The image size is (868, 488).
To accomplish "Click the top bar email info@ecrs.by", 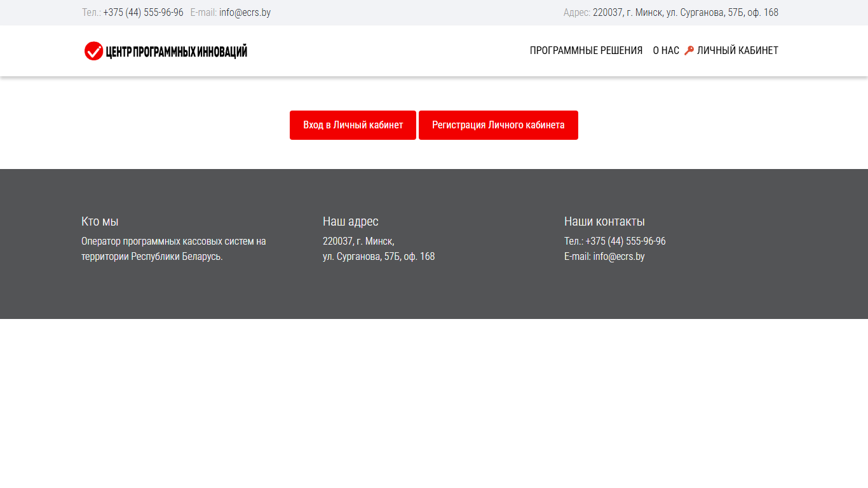I will click(245, 13).
